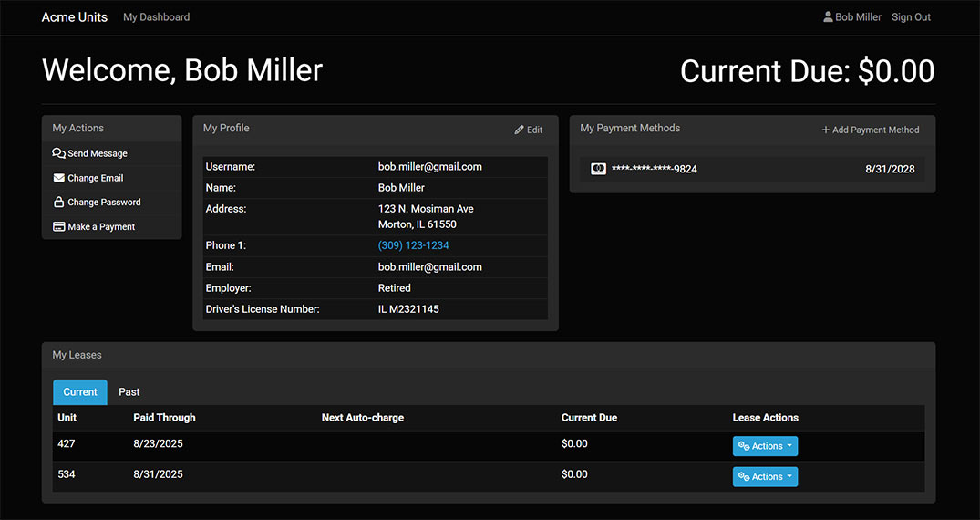Click the license number IL M2321145
Viewport: 980px width, 520px height.
pos(408,308)
